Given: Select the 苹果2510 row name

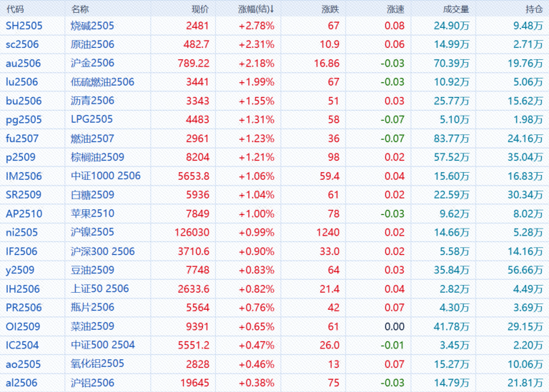Looking at the screenshot, I should click(x=92, y=213).
